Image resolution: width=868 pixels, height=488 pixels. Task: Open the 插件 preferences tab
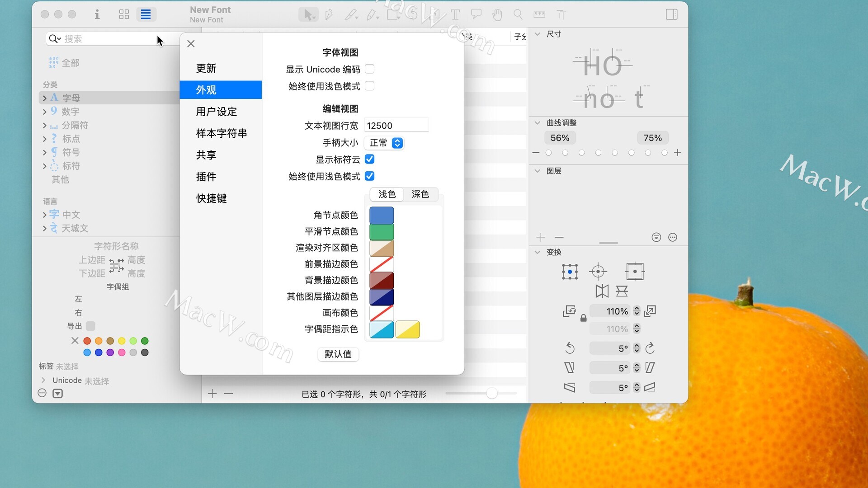pyautogui.click(x=221, y=177)
